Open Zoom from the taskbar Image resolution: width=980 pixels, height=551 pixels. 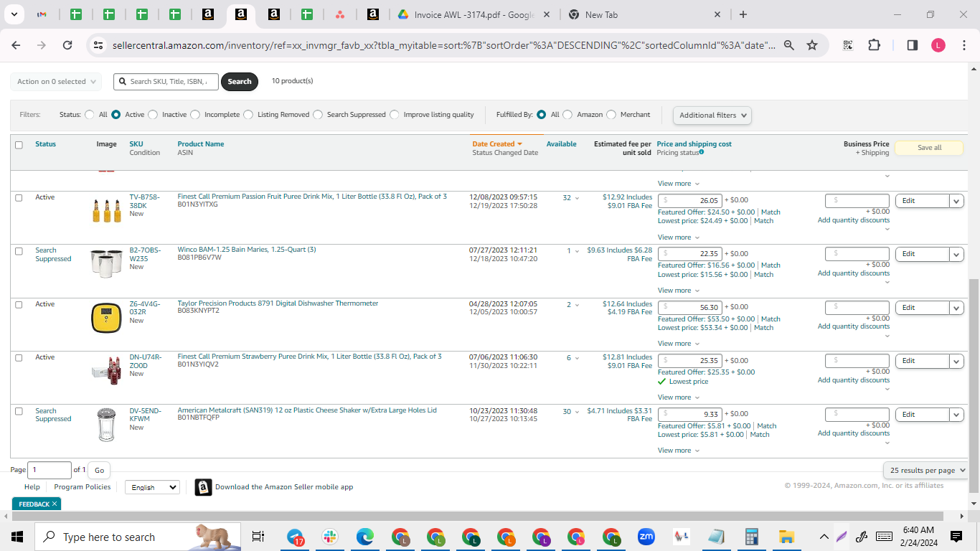coord(646,537)
